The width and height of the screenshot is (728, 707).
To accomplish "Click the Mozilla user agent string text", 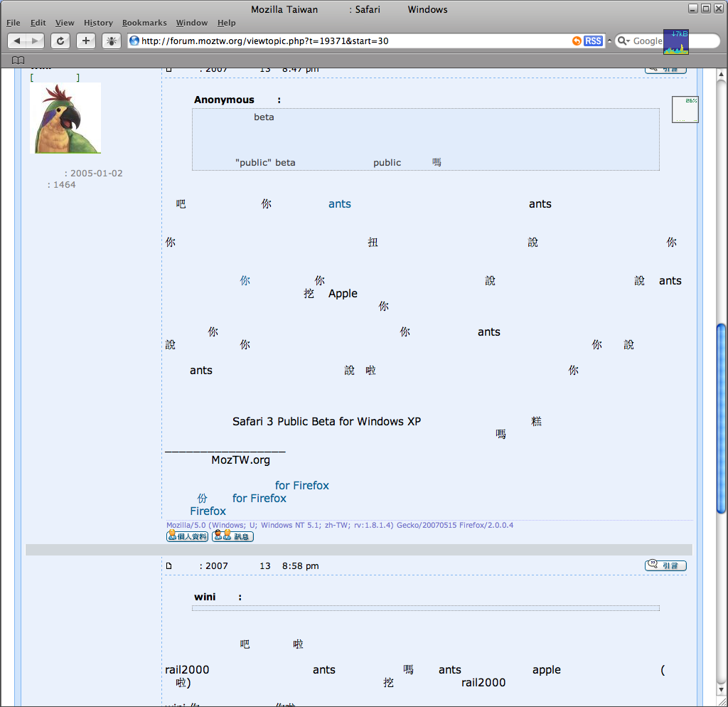I will (x=340, y=525).
